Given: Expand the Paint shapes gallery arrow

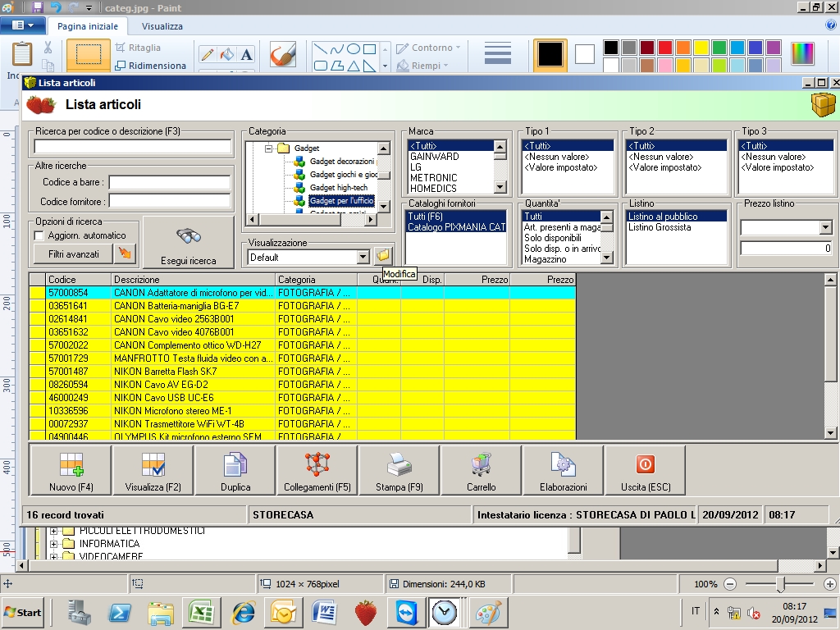Looking at the screenshot, I should (385, 66).
